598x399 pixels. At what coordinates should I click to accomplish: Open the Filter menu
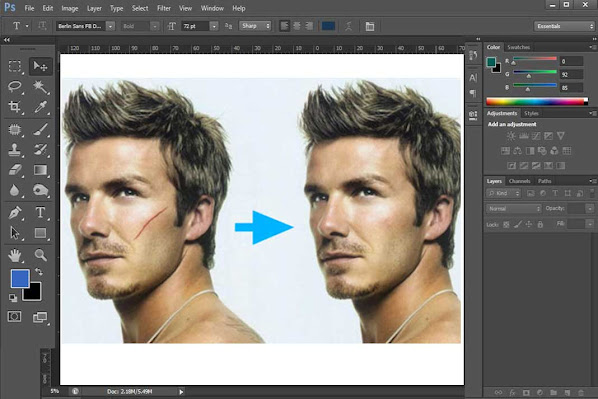coord(164,8)
